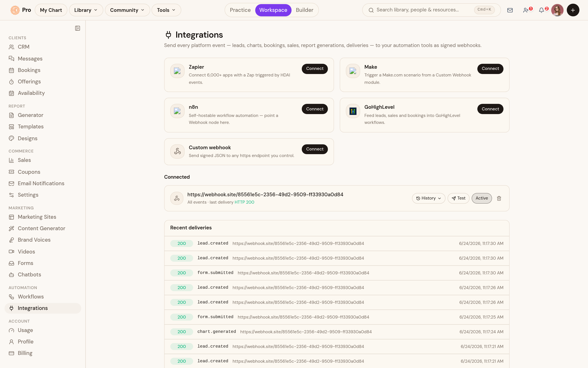Open Content Generator in sidebar
Viewport: 588px width, 368px height.
click(43, 228)
